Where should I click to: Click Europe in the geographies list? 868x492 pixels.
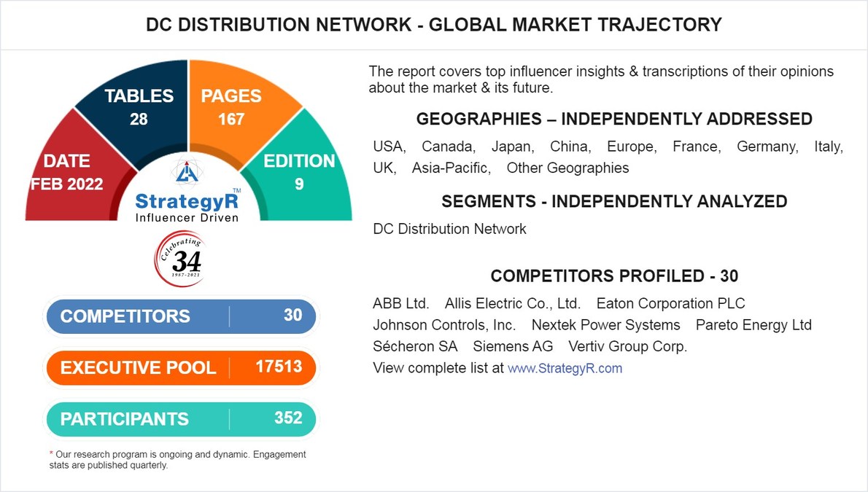(632, 147)
